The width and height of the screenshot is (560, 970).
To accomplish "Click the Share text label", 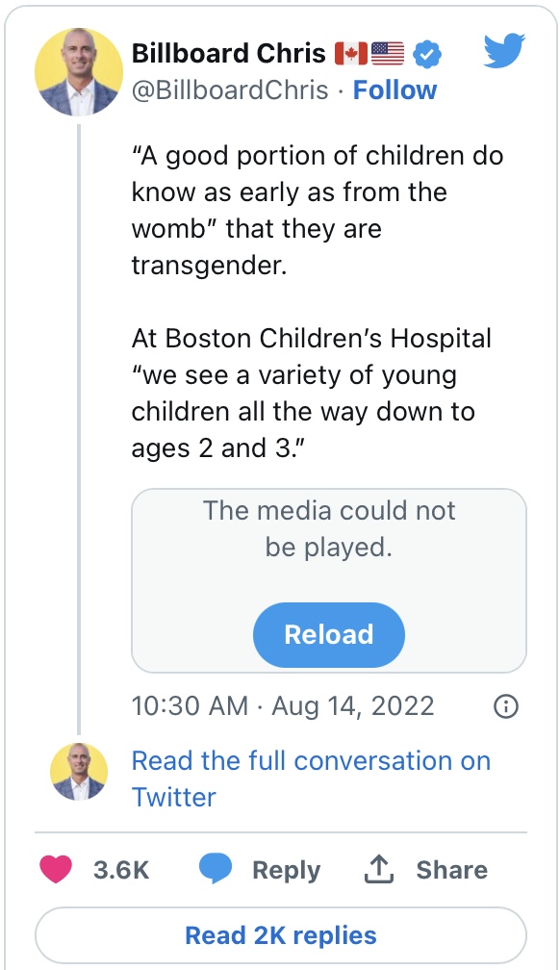I will coord(451,869).
